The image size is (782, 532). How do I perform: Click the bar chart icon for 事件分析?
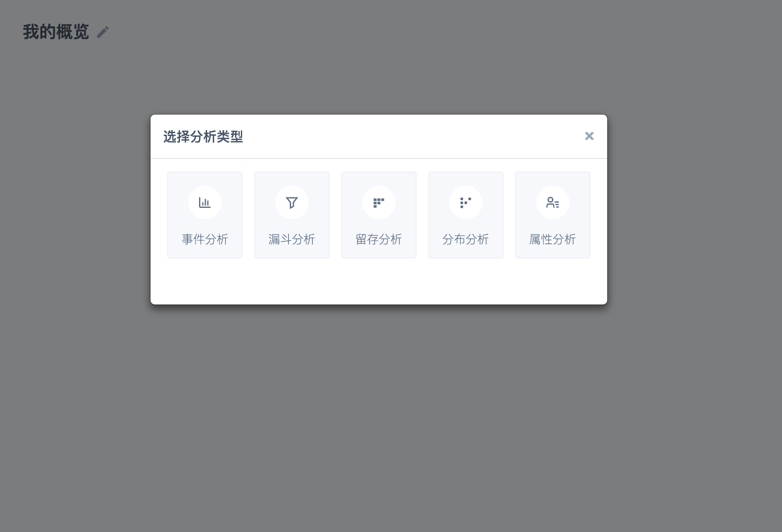coord(205,202)
